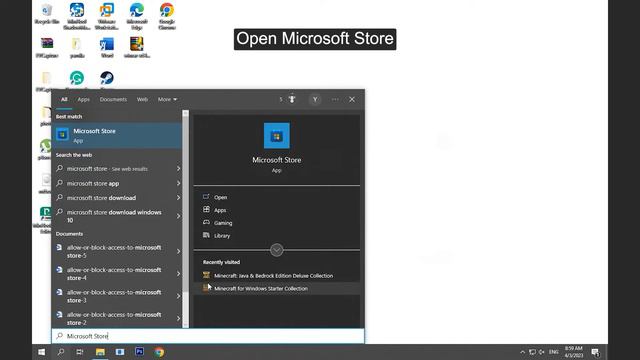
Task: Open Chrome from the taskbar
Action: tap(159, 352)
